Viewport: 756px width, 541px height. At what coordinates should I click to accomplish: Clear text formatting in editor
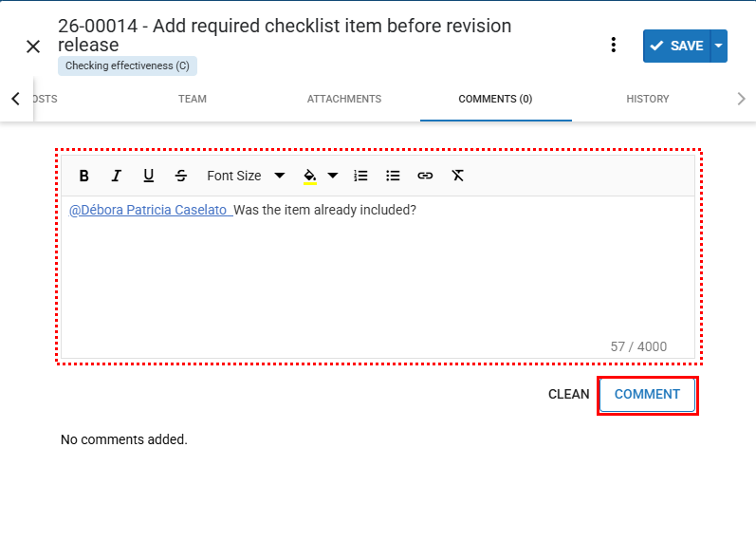click(457, 176)
